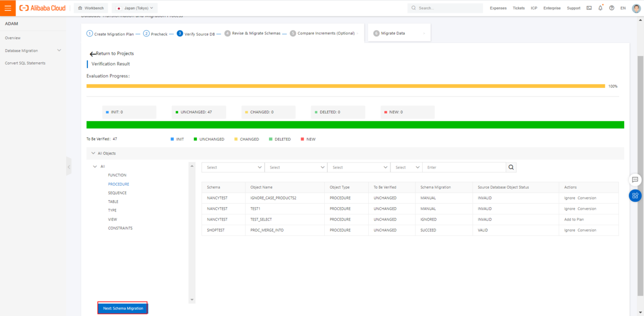Viewport: 644px width, 316px height.
Task: Open the Support menu
Action: point(573,8)
